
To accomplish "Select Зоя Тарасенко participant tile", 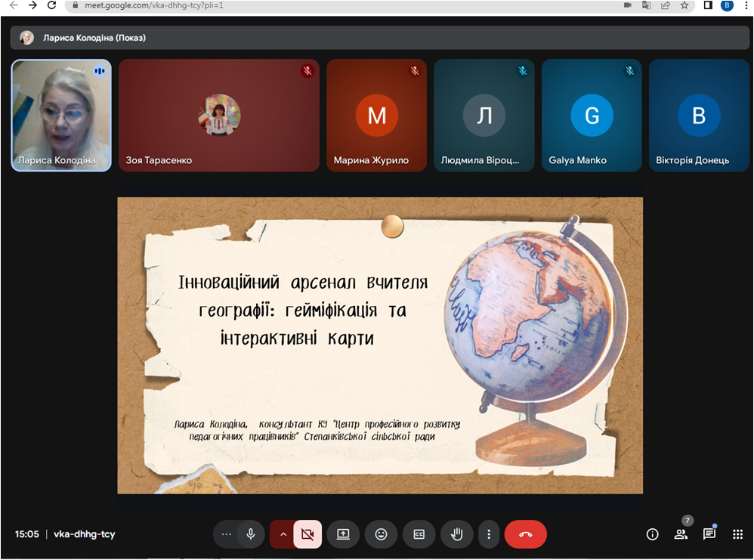I will [219, 115].
